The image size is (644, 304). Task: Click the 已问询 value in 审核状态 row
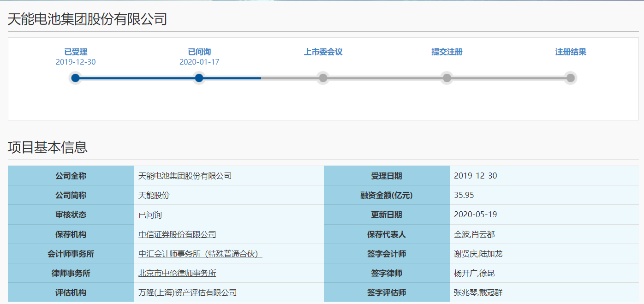[x=150, y=215]
